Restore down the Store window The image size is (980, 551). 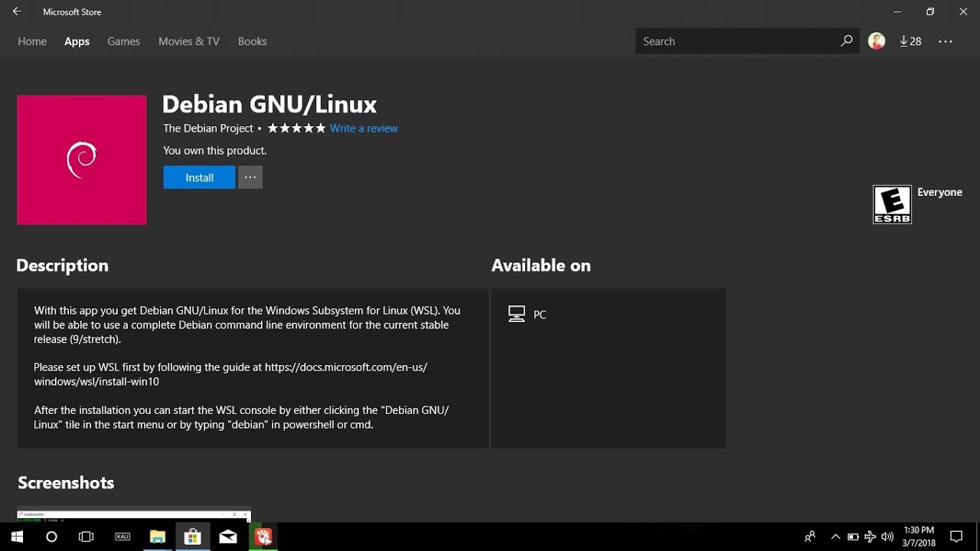coord(930,11)
